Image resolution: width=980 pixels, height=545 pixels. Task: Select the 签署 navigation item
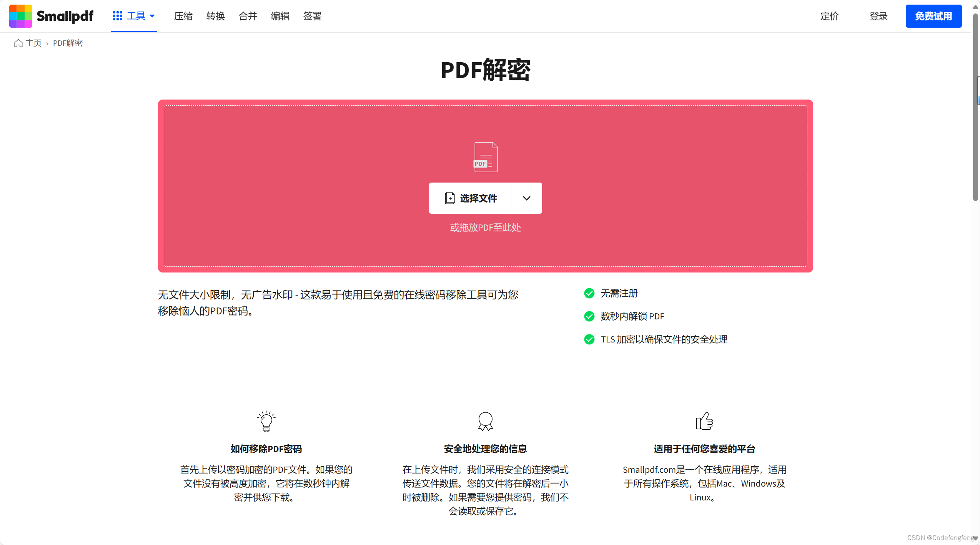[x=312, y=16]
